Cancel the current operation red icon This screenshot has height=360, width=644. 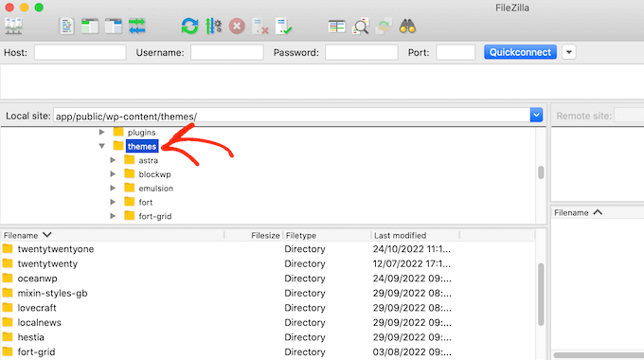click(237, 27)
